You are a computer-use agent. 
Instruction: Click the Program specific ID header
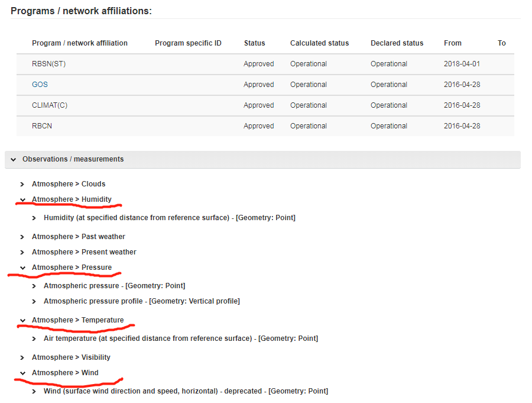pos(188,43)
